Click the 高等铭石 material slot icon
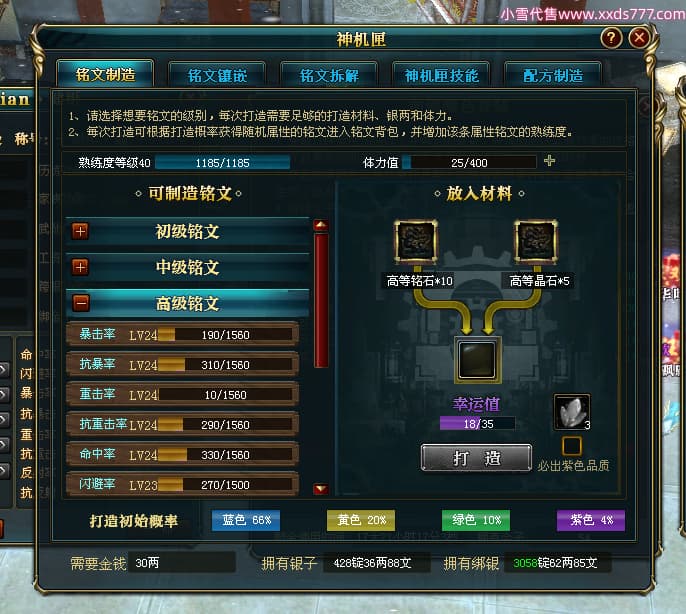Viewport: 686px width, 614px height. click(415, 241)
